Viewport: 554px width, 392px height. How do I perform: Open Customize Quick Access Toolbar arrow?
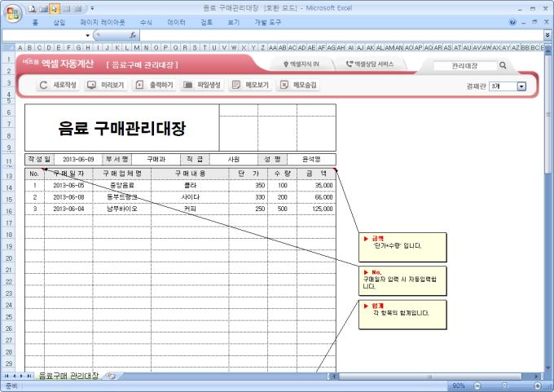tap(92, 8)
